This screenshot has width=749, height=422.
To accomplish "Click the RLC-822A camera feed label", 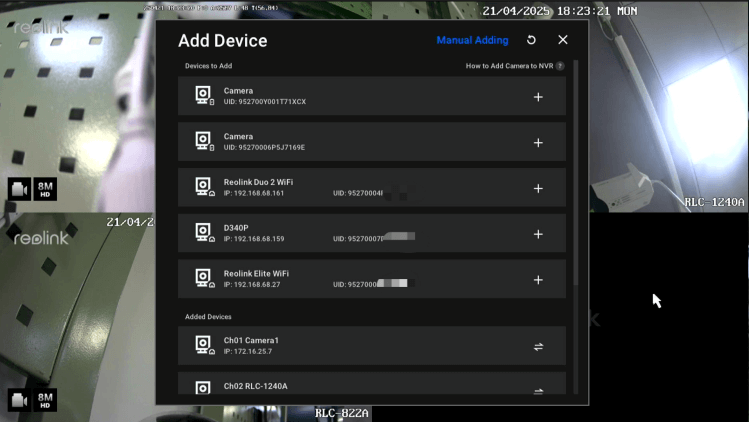I will tap(342, 413).
